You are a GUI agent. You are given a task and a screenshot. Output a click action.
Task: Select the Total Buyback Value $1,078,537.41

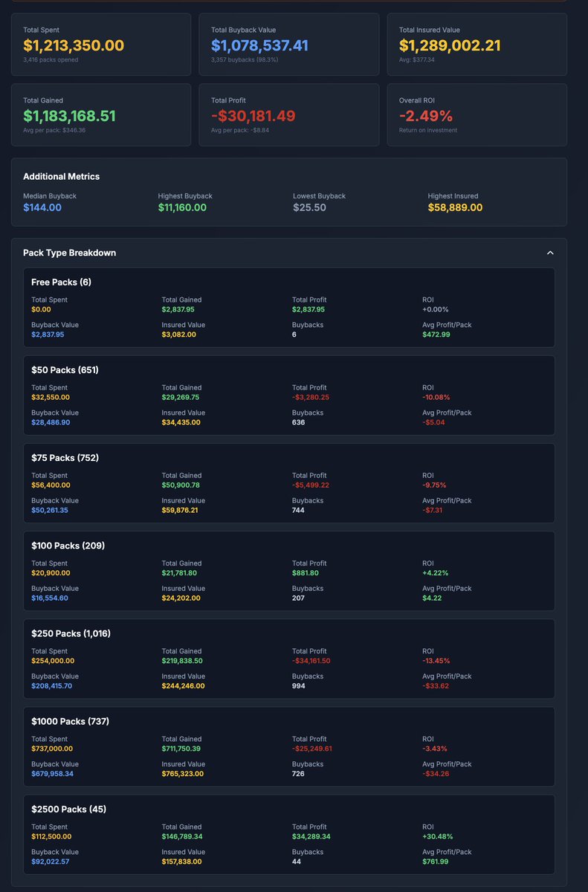259,45
